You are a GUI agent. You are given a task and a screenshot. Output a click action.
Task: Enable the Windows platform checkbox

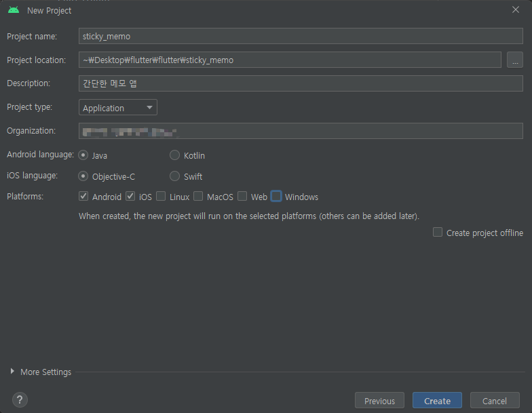pos(276,197)
